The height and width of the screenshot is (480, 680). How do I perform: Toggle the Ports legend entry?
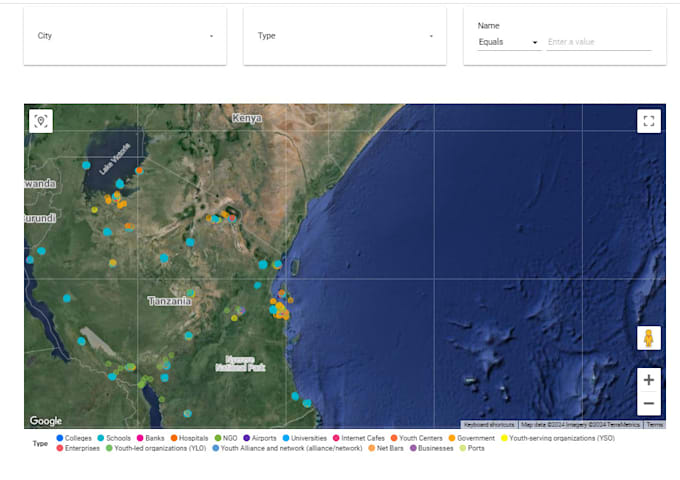click(x=472, y=448)
